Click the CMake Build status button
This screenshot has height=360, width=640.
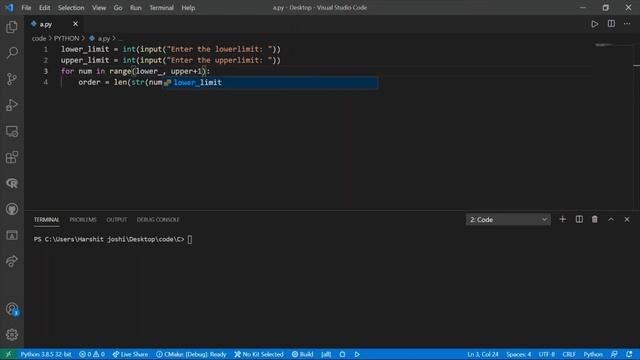pyautogui.click(x=302, y=354)
